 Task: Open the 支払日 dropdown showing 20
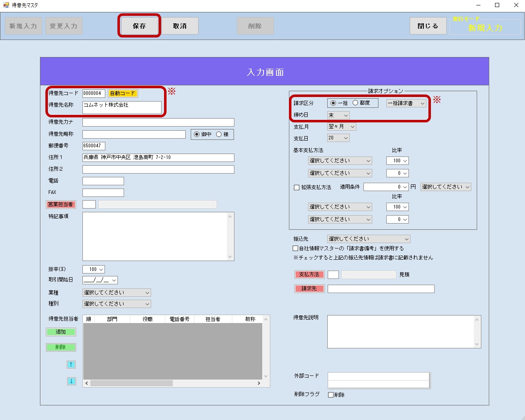338,138
